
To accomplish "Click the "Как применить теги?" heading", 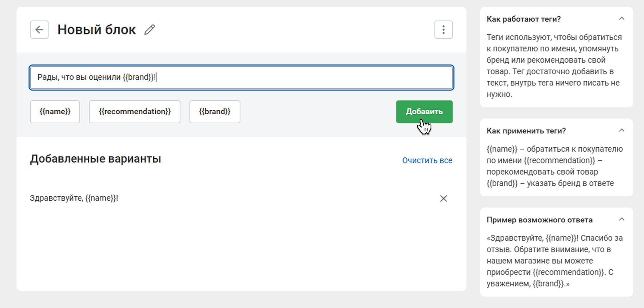I will click(x=526, y=131).
